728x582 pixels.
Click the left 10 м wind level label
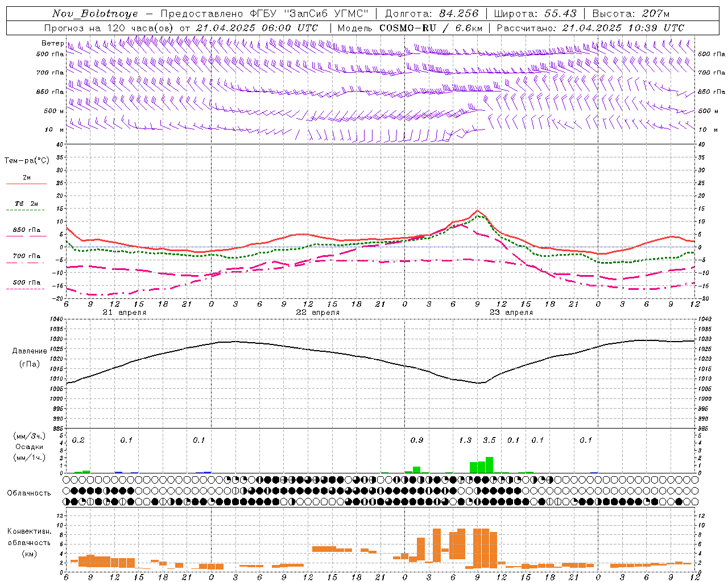pos(54,130)
